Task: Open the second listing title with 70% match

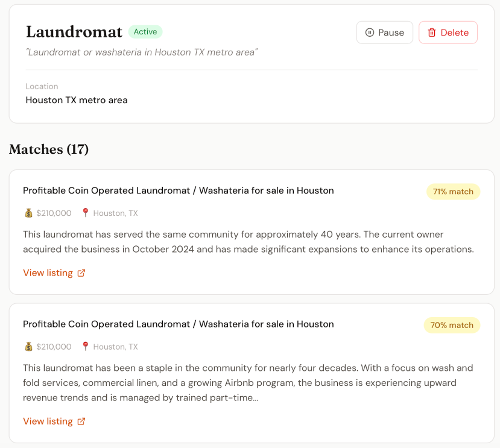Action: (179, 324)
